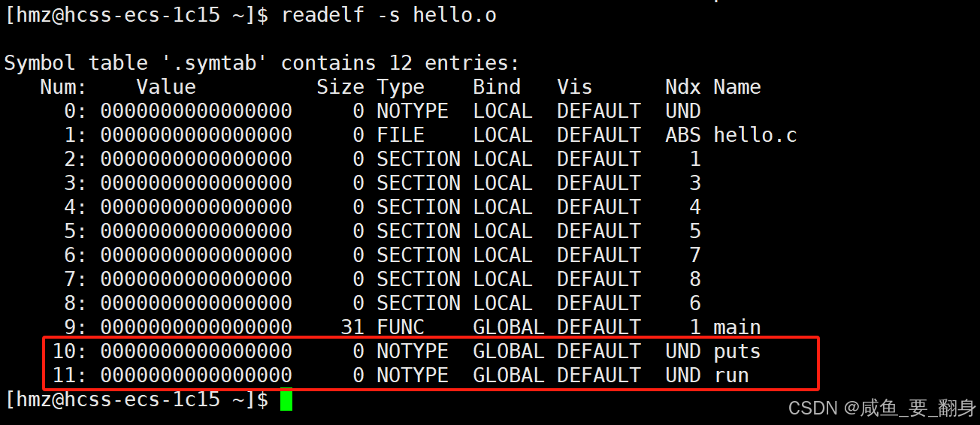Click the size value "31" in the main row
Viewport: 980px width, 425px height.
click(x=352, y=327)
